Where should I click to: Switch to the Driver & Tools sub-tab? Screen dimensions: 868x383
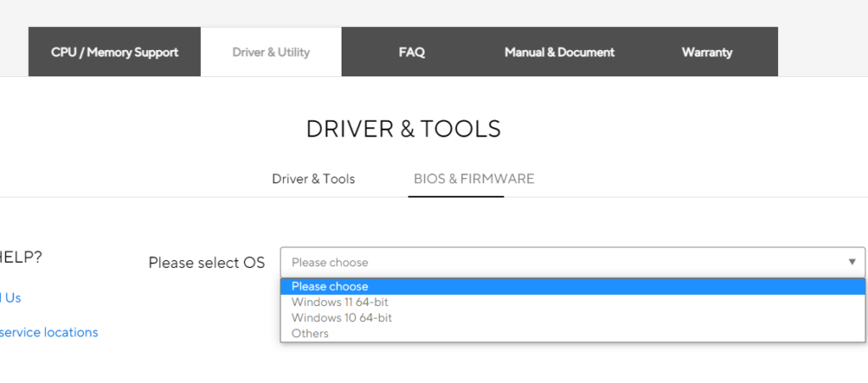point(313,179)
